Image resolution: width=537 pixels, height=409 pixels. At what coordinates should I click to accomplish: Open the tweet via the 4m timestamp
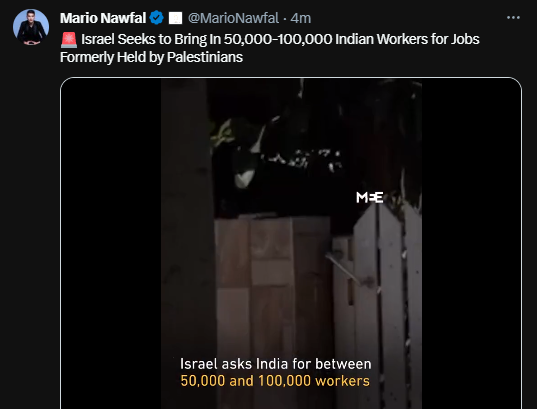tap(301, 18)
